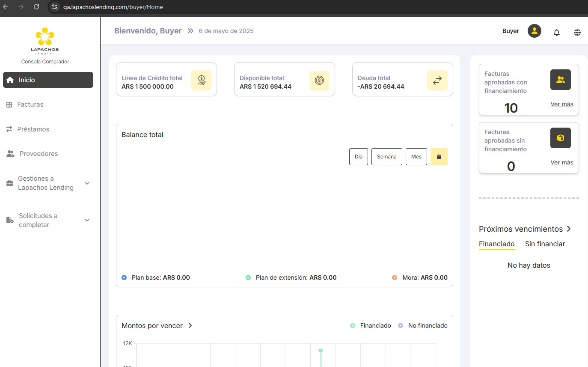The width and height of the screenshot is (588, 367).
Task: Toggle the Financiado chart legend marker
Action: click(x=353, y=325)
